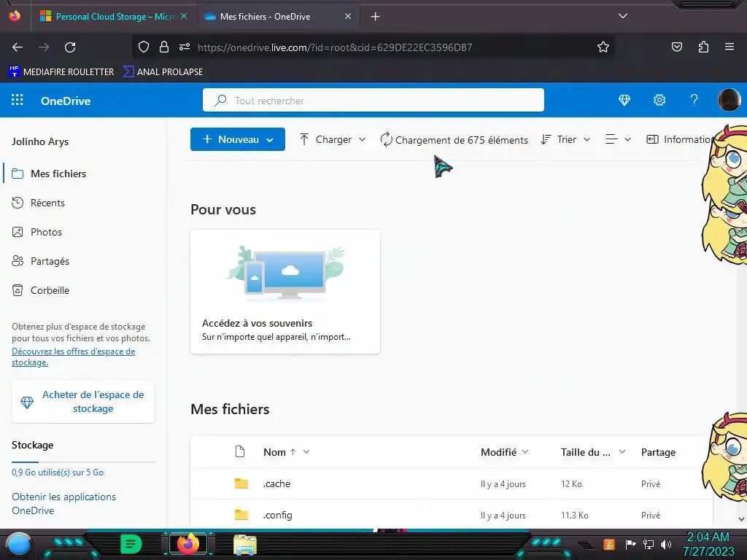Open the OneDrive app launcher grid
The image size is (747, 560).
18,100
